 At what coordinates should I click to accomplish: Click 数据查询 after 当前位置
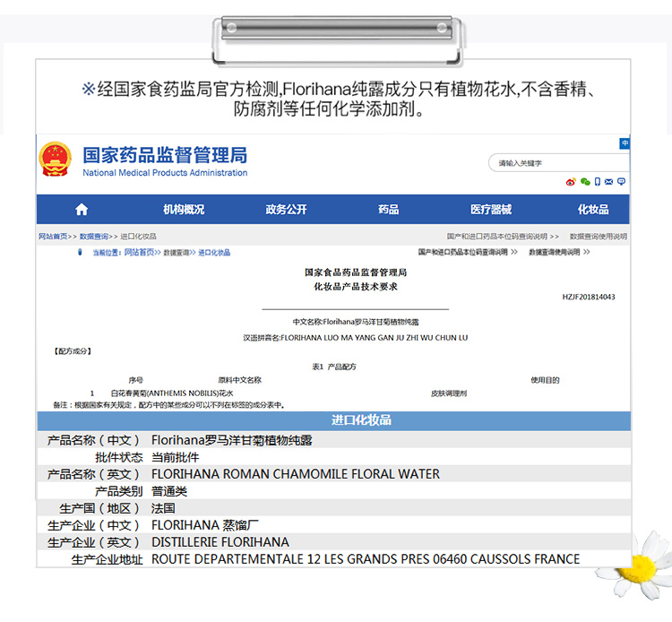(177, 253)
